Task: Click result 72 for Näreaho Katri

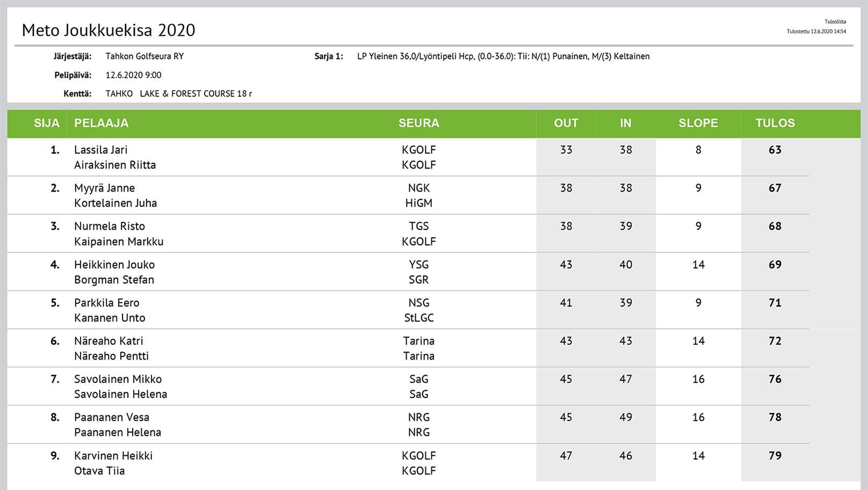Action: tap(775, 341)
